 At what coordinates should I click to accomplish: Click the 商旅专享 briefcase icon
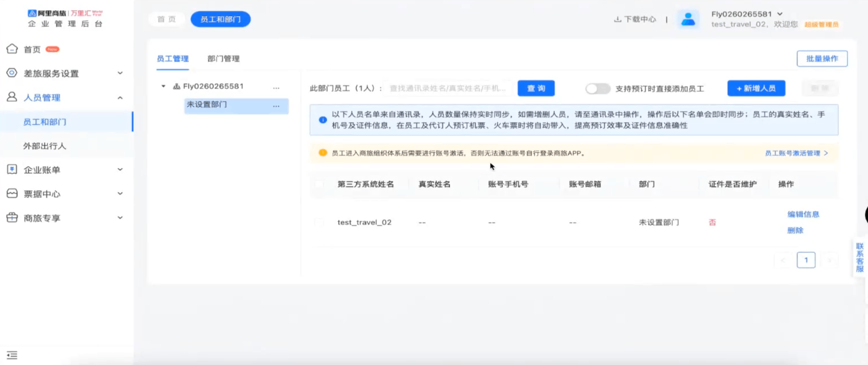[12, 217]
